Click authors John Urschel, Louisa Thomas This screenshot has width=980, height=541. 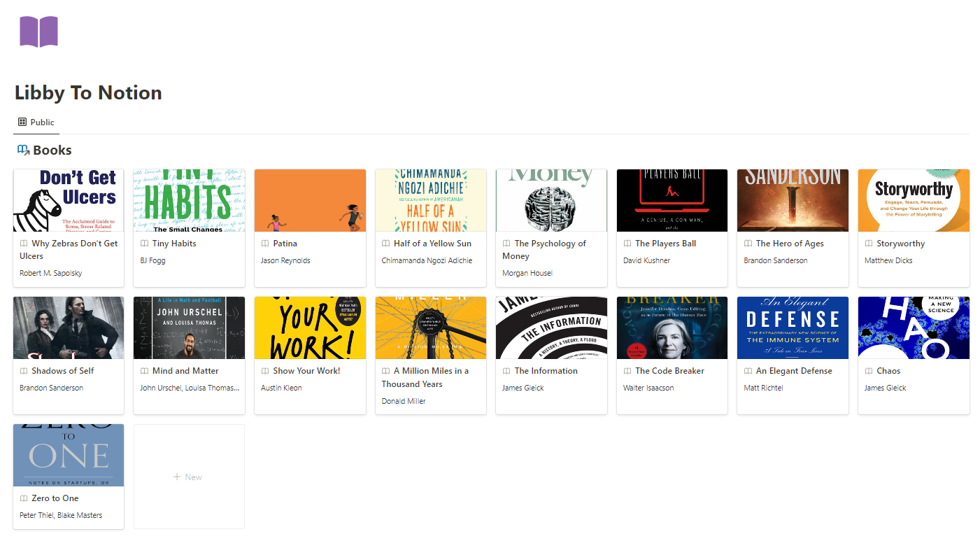click(189, 388)
